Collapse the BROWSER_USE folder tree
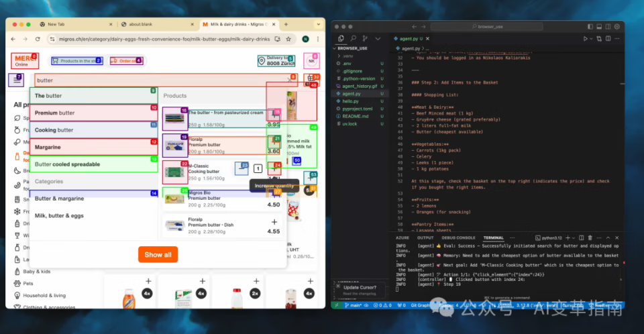Viewport: 644px width, 334px height. tap(334, 48)
